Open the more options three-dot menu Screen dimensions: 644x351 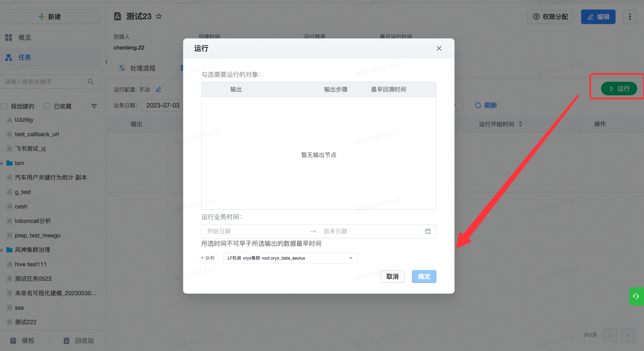(630, 17)
